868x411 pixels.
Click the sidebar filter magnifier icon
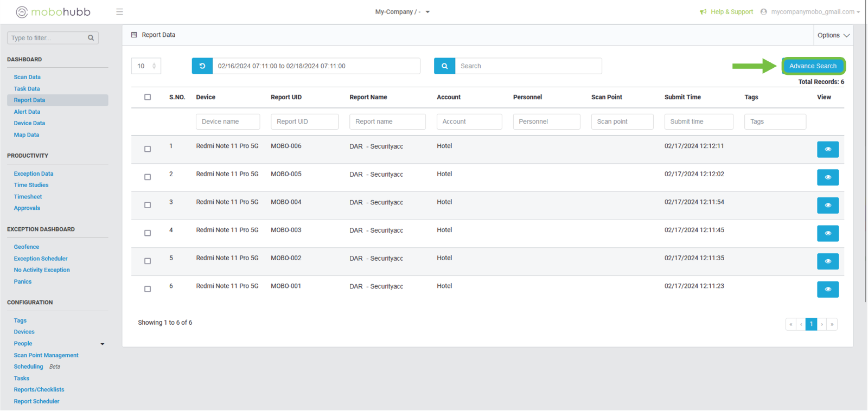[91, 38]
